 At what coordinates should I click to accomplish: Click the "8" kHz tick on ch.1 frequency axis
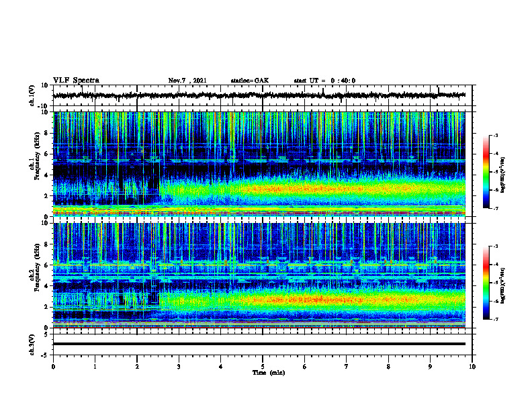pyautogui.click(x=47, y=133)
